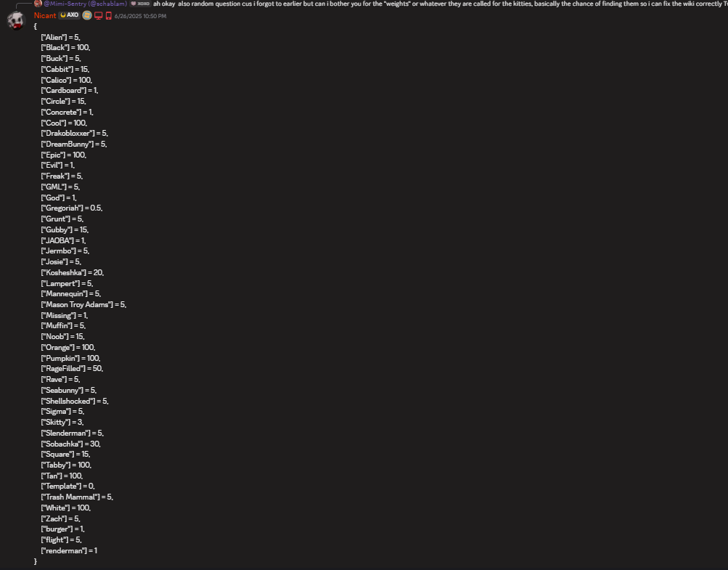
Task: Click the red mobile phone status icon
Action: pos(109,16)
